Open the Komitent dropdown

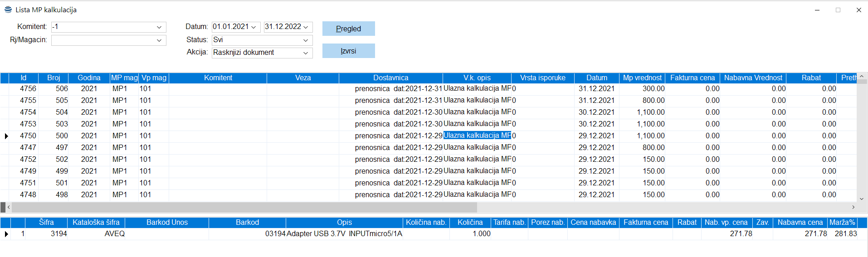159,27
